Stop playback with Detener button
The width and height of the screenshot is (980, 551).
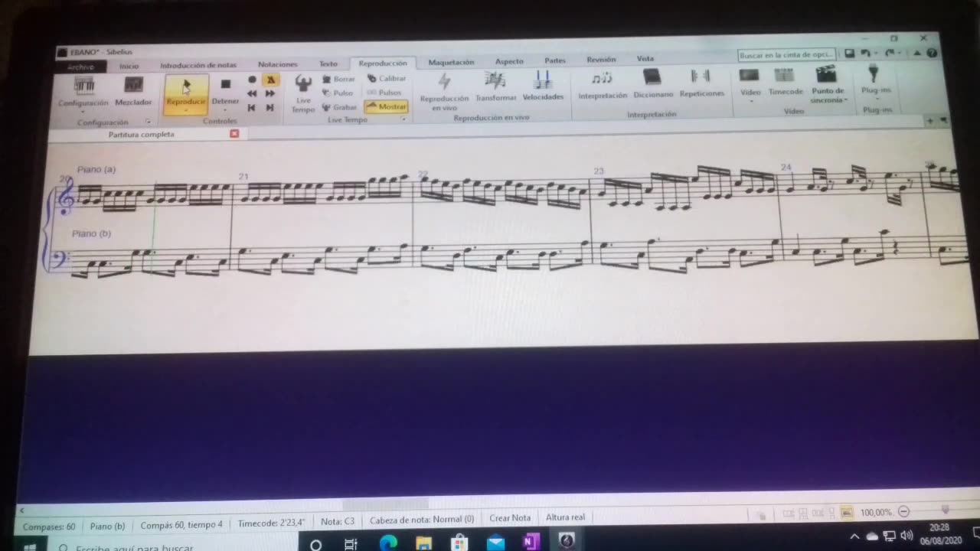[x=225, y=95]
